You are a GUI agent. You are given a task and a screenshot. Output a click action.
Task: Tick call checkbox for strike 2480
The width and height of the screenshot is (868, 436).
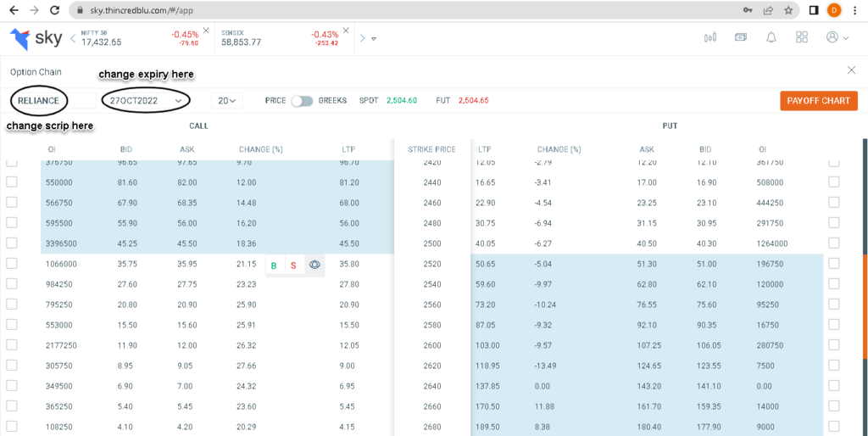[x=12, y=223]
